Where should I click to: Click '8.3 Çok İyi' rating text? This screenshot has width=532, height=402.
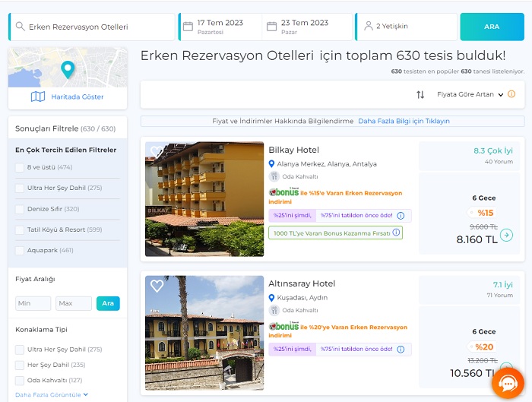tap(493, 150)
